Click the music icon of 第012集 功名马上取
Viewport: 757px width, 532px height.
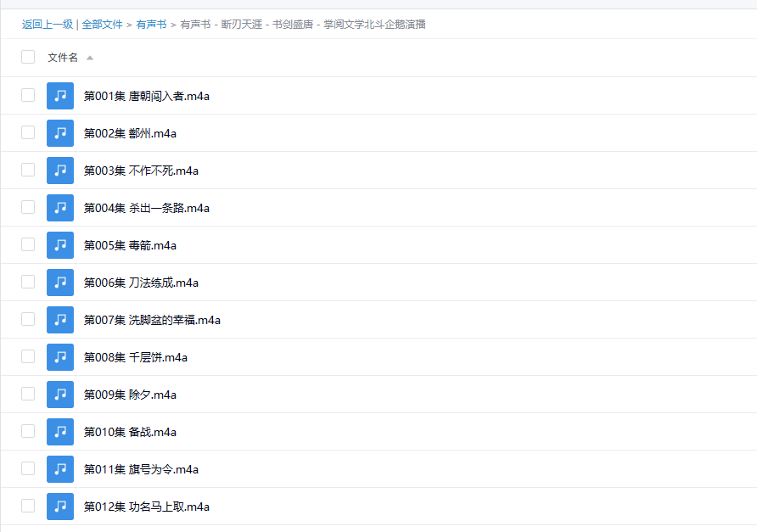(59, 506)
